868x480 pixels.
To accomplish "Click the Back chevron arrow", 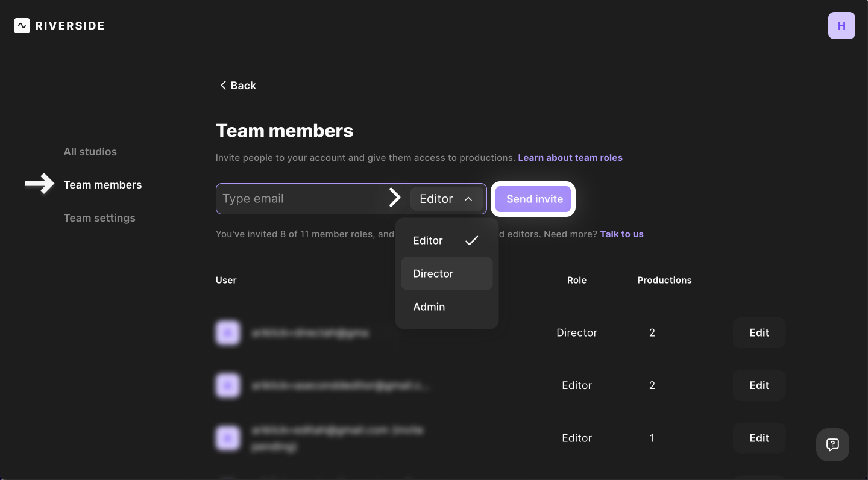I will pos(223,86).
